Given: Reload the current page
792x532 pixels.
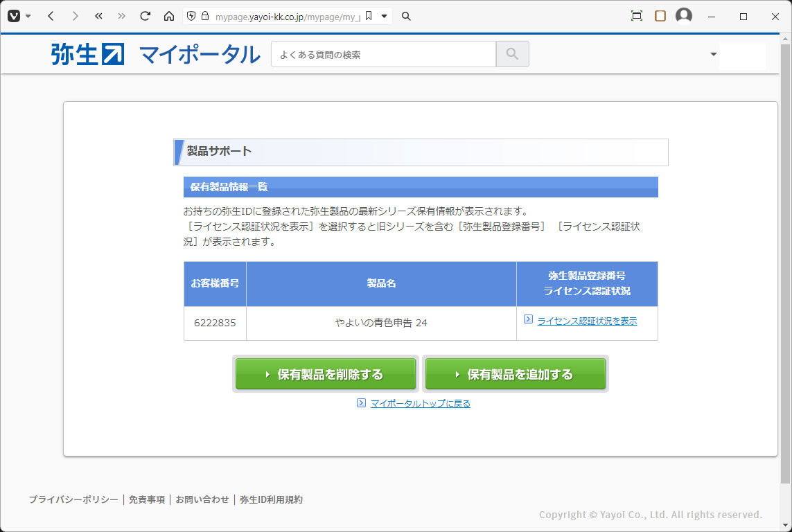Looking at the screenshot, I should 146,16.
